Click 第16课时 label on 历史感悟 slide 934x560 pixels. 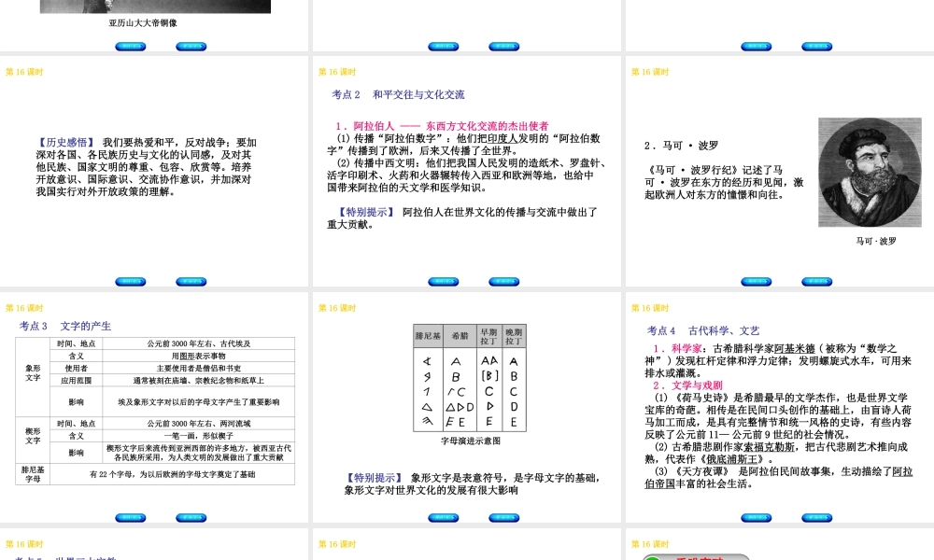pyautogui.click(x=24, y=72)
